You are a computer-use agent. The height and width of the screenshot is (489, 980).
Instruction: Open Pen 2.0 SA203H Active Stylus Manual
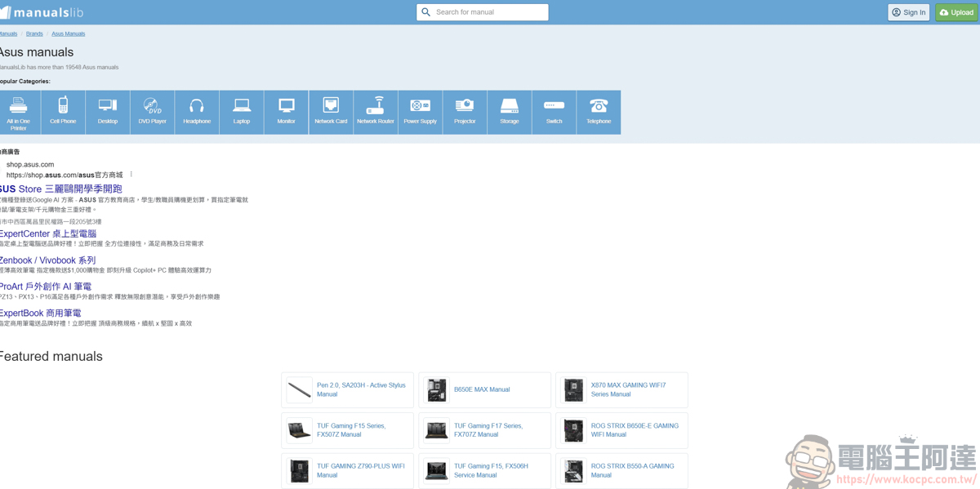point(361,389)
